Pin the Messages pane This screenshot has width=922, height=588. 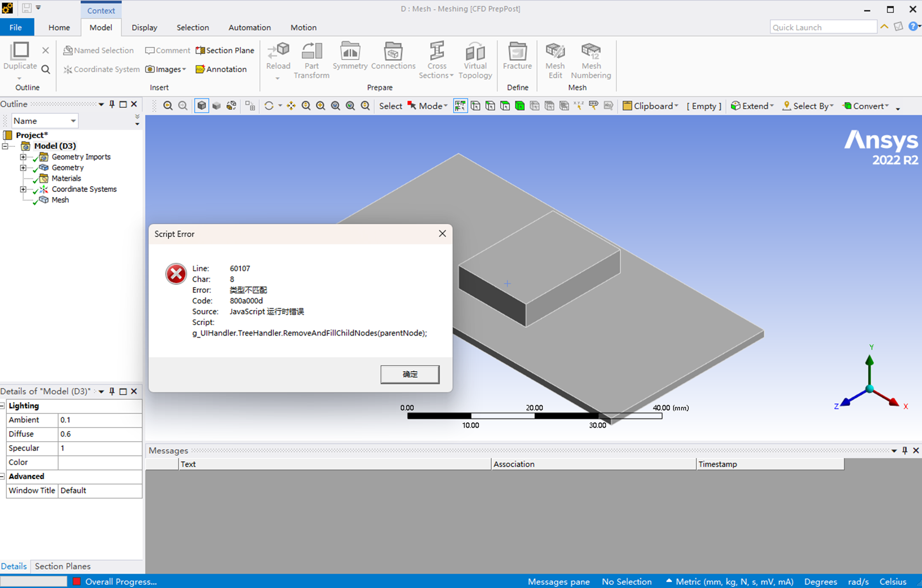coord(905,450)
